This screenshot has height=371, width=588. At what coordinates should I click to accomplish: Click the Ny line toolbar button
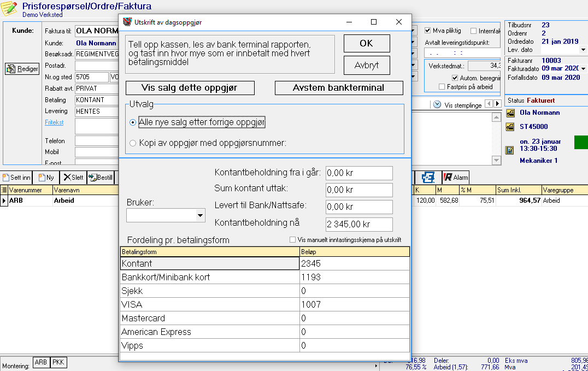pos(46,178)
